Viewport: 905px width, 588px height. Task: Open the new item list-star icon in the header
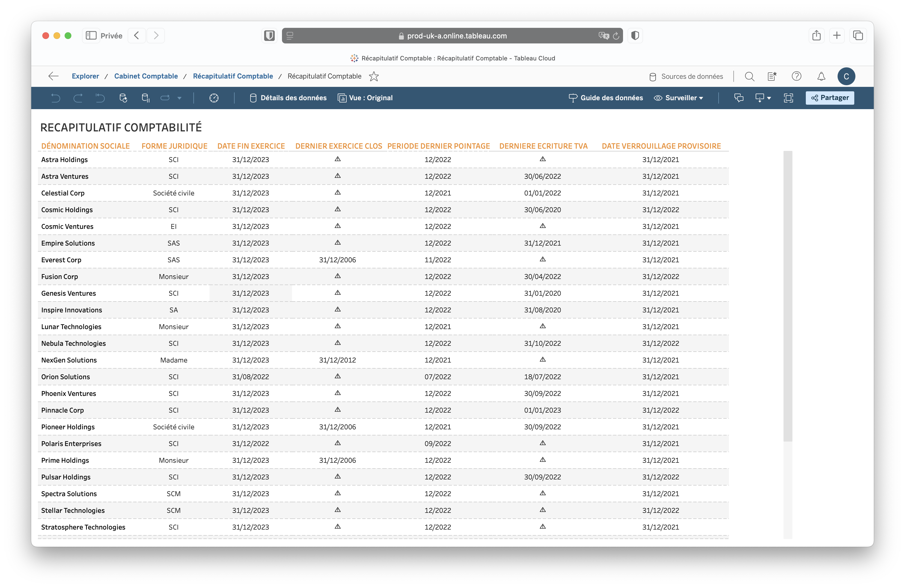(x=772, y=76)
